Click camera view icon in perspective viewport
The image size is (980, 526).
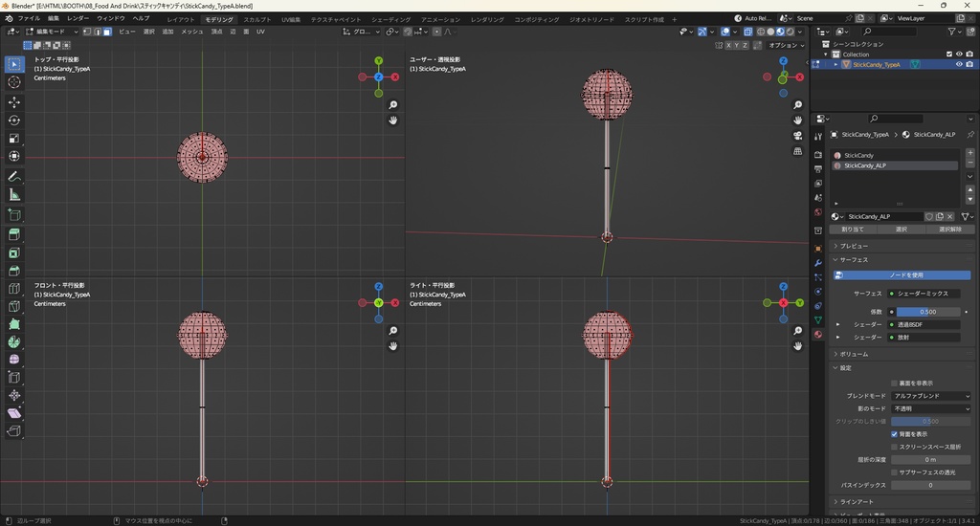click(x=798, y=136)
